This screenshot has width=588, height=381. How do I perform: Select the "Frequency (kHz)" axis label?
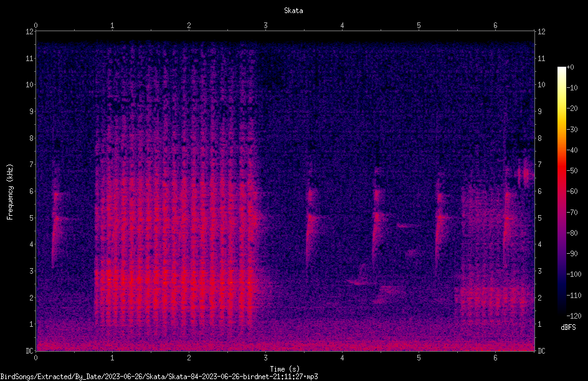(10, 192)
